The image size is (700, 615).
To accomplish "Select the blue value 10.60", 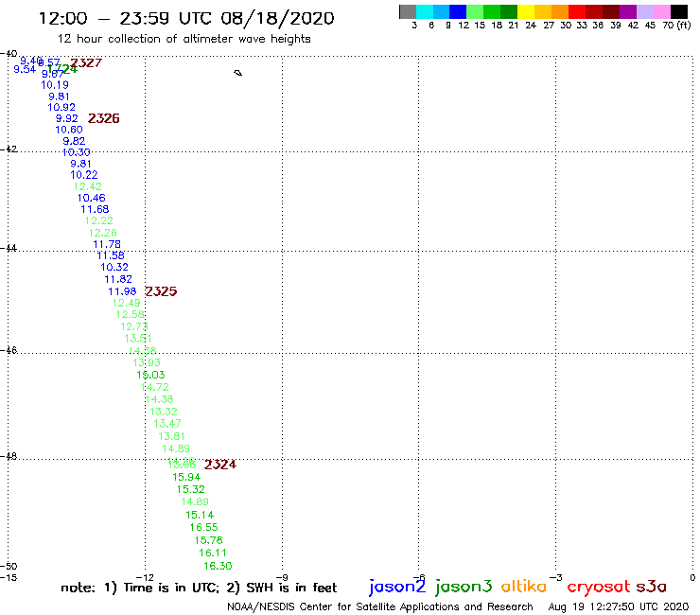I will click(x=69, y=130).
